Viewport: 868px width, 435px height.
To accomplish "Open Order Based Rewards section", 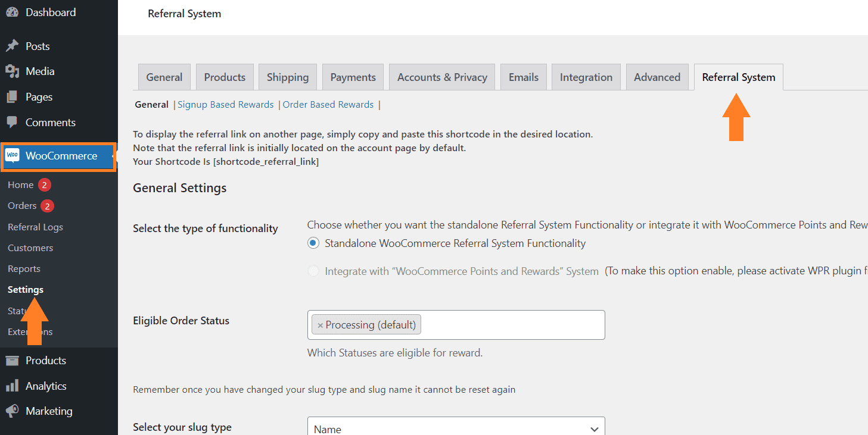I will 328,105.
